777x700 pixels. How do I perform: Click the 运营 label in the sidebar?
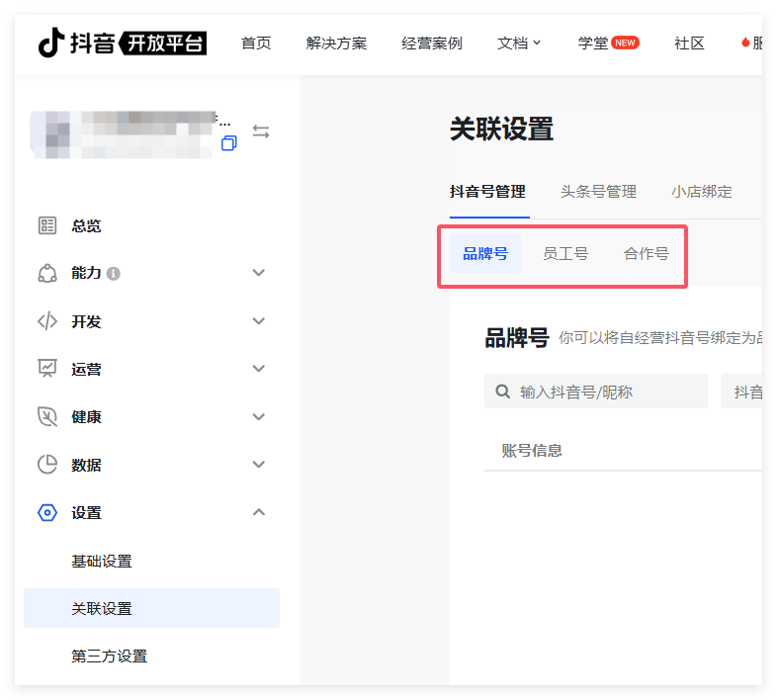(86, 369)
